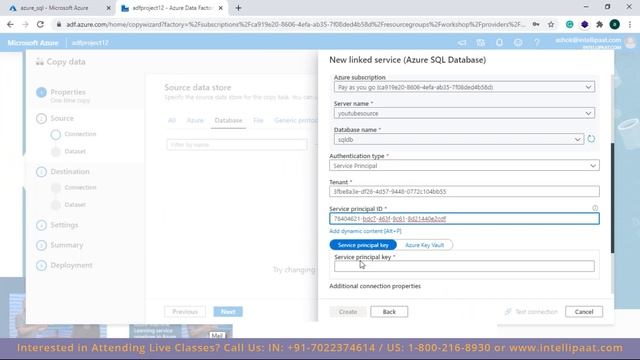Open the Server name dropdown
The image size is (640, 360).
pyautogui.click(x=464, y=113)
